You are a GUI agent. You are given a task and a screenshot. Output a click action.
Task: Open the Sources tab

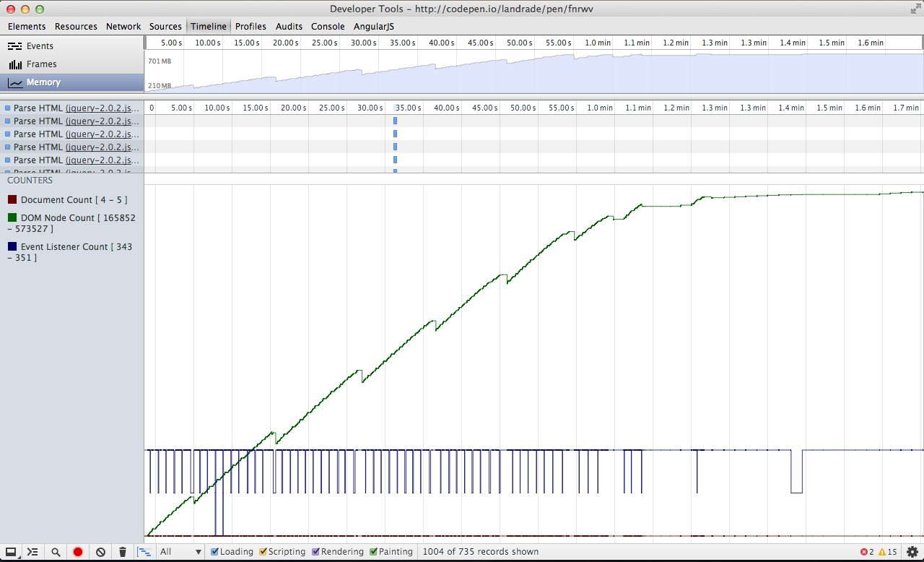coord(165,26)
